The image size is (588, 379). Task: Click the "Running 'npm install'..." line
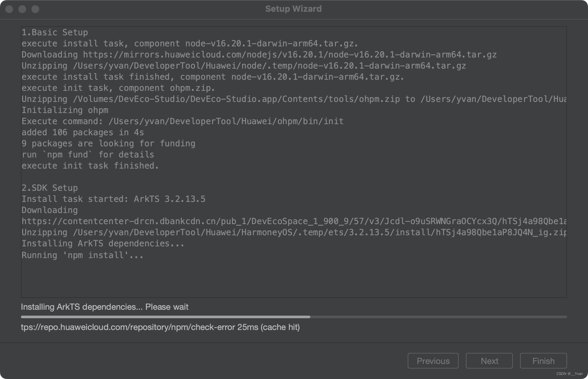[83, 255]
